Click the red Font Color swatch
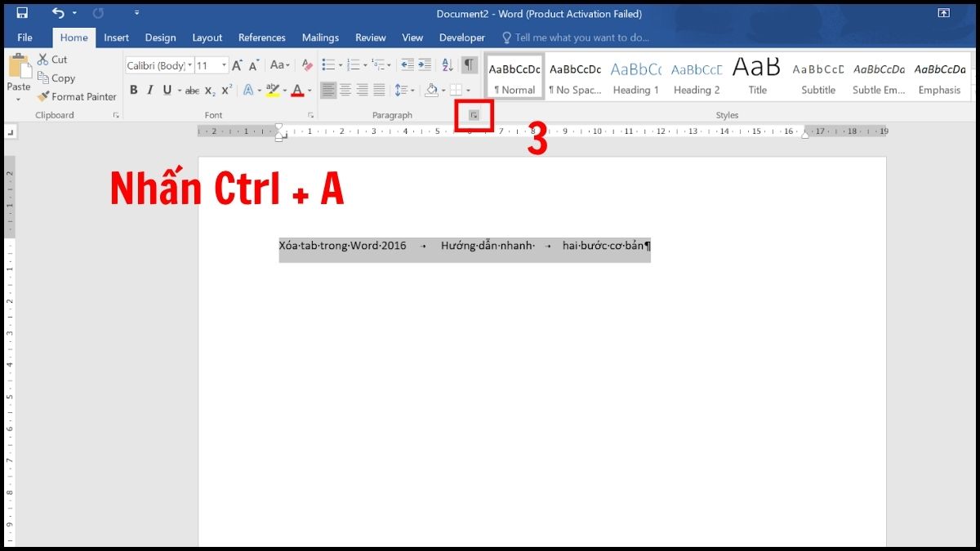The image size is (980, 551). click(298, 96)
